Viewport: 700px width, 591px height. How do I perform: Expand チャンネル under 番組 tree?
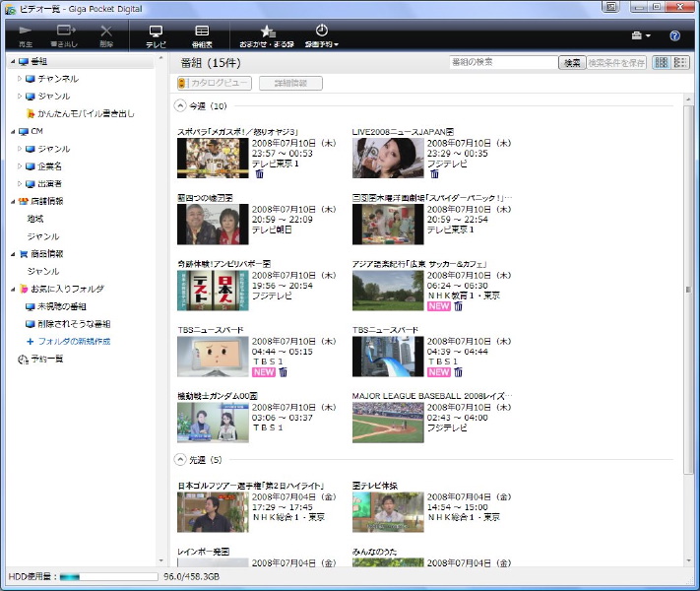(x=20, y=78)
